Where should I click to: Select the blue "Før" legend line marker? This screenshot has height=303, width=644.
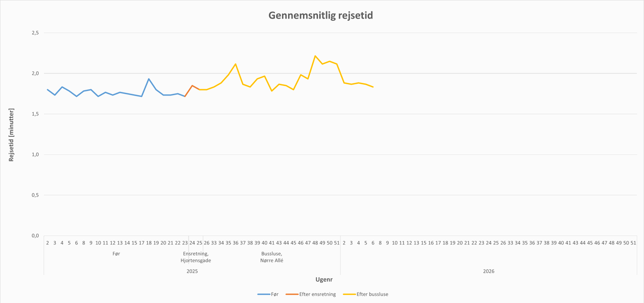pos(263,294)
